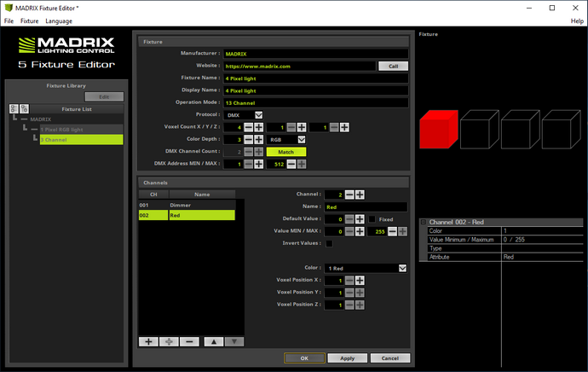Decrease Color Depth value
Image resolution: width=588 pixels, height=372 pixels.
[249, 140]
